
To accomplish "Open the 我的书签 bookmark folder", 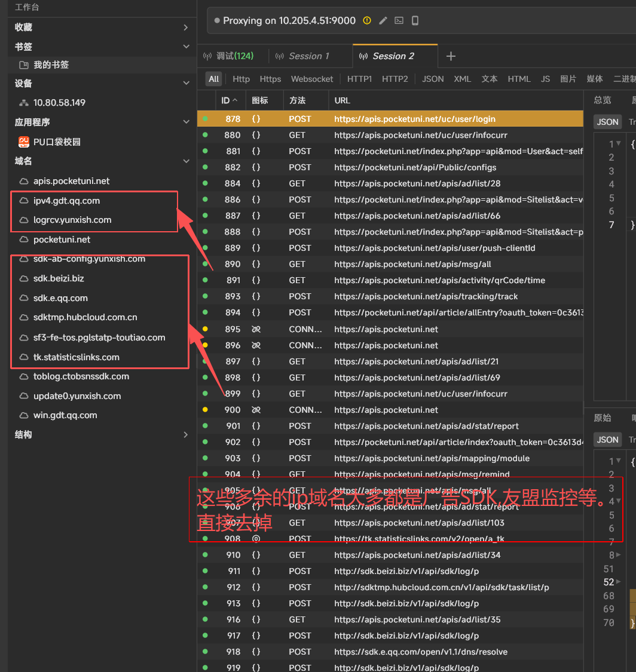I will tap(24, 65).
